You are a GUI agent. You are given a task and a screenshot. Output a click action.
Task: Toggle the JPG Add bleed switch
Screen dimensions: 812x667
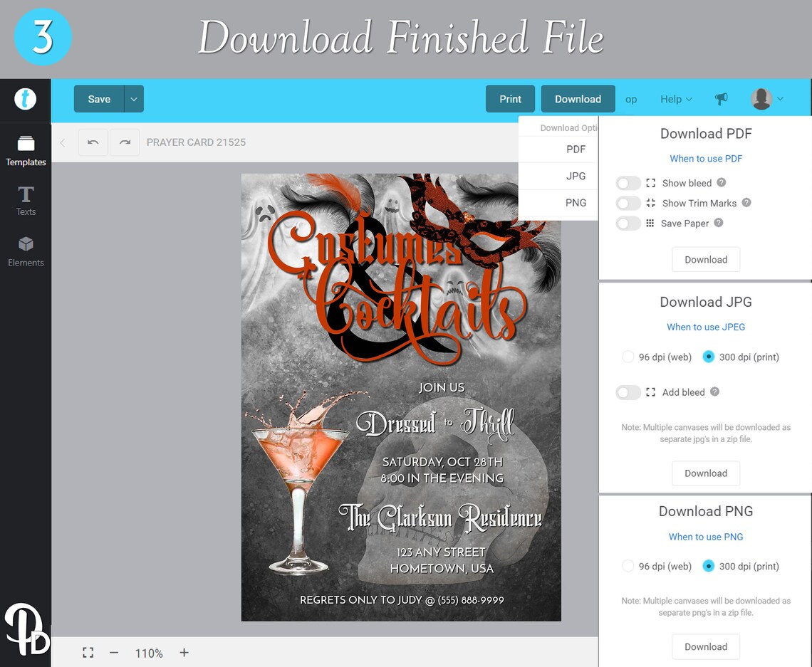click(628, 392)
